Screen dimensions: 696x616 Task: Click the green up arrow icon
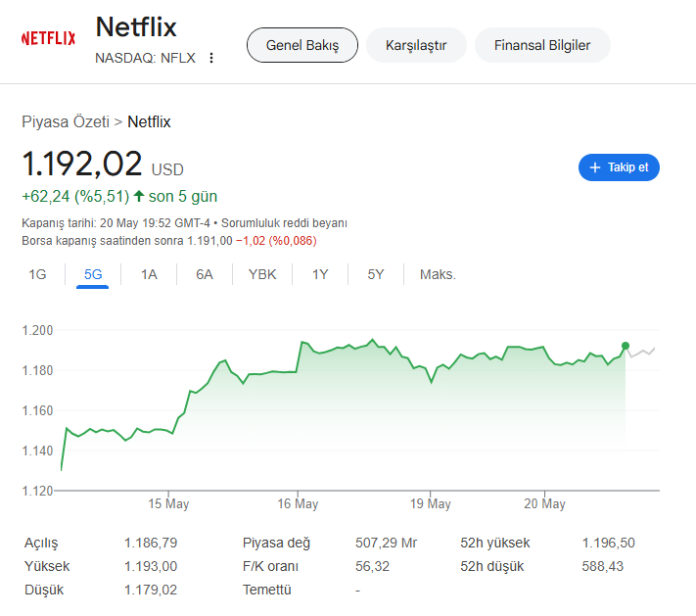(x=139, y=196)
